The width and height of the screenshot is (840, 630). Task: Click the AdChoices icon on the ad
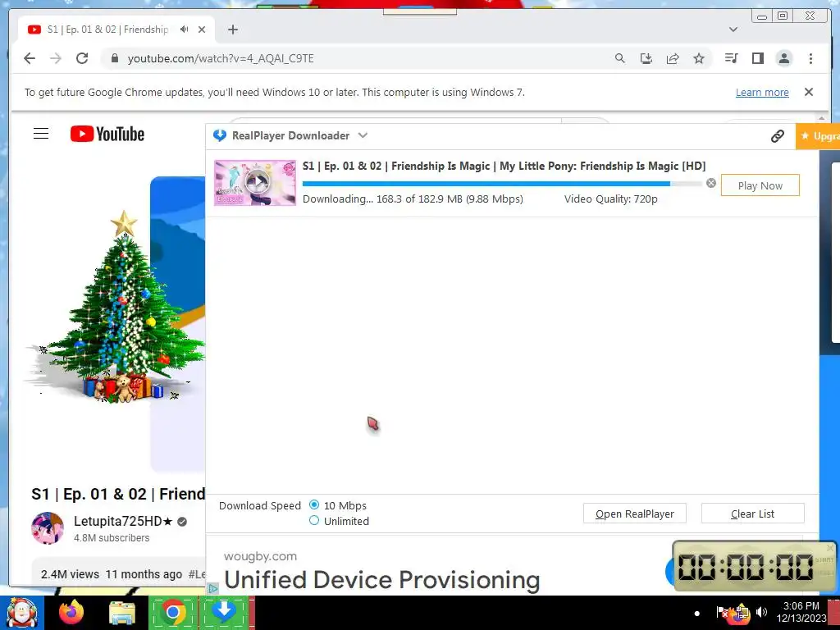tap(212, 588)
